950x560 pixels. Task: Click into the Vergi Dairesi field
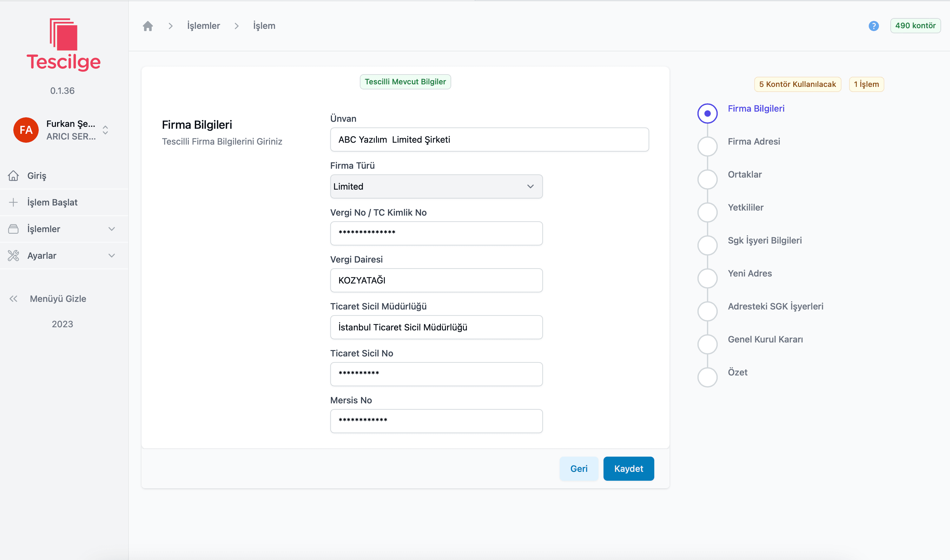pos(436,280)
